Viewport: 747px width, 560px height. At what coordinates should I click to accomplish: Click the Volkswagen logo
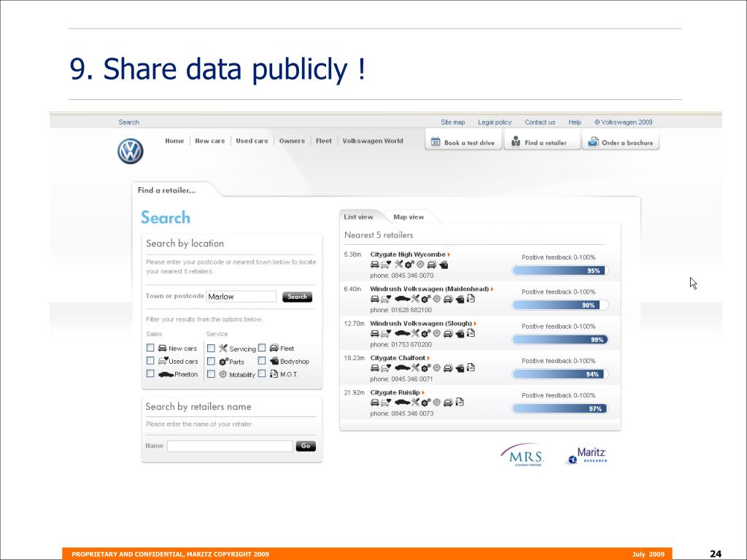130,152
